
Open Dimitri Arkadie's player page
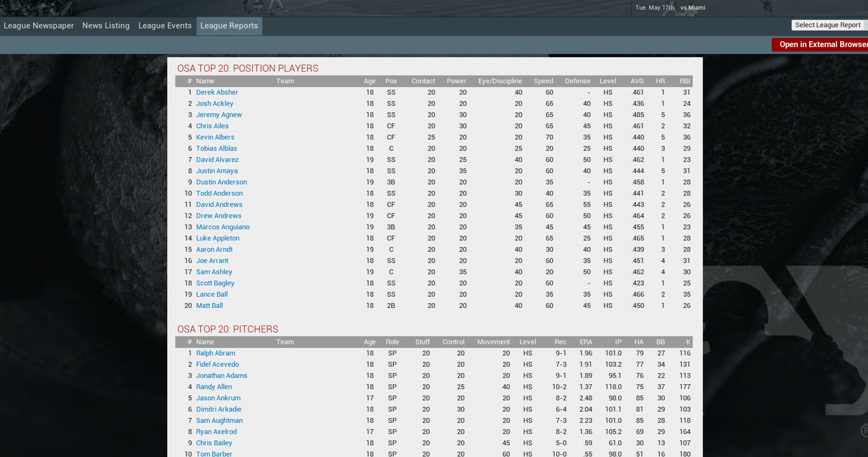pyautogui.click(x=219, y=409)
